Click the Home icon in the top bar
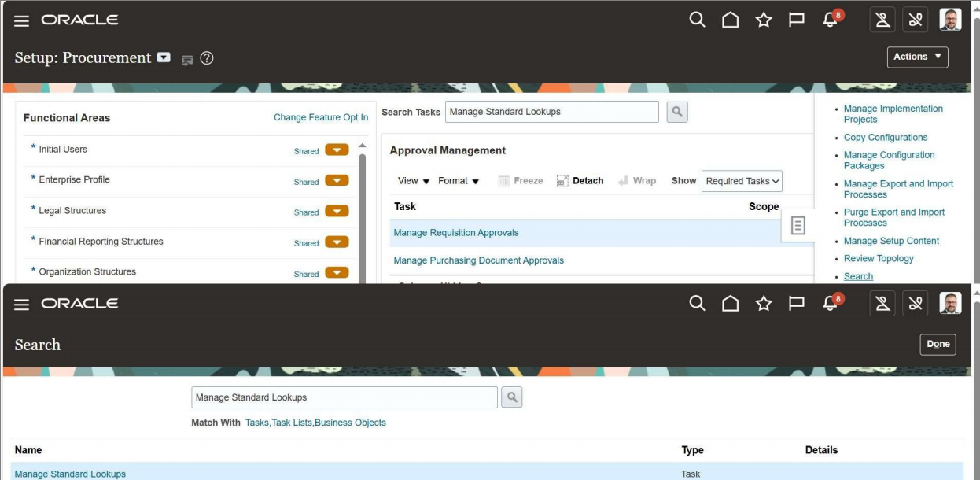This screenshot has width=980, height=480. (730, 18)
